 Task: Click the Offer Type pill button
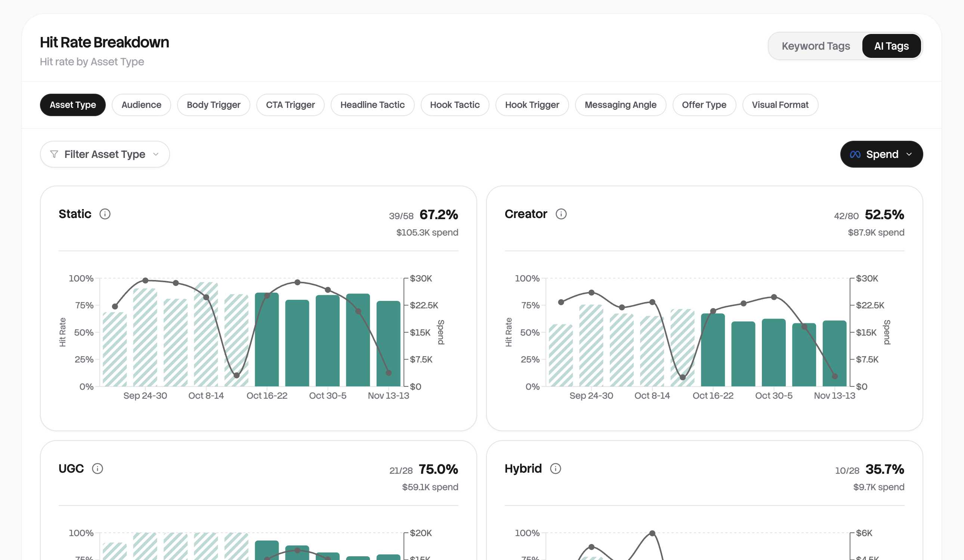pos(704,105)
